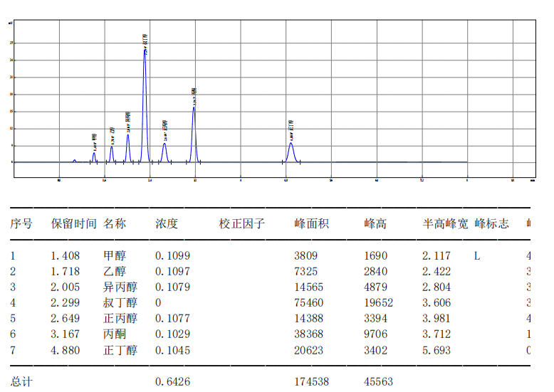The height and width of the screenshot is (392, 554).
Task: Click the 正丙醇 peak height 3394
Action: click(x=375, y=319)
